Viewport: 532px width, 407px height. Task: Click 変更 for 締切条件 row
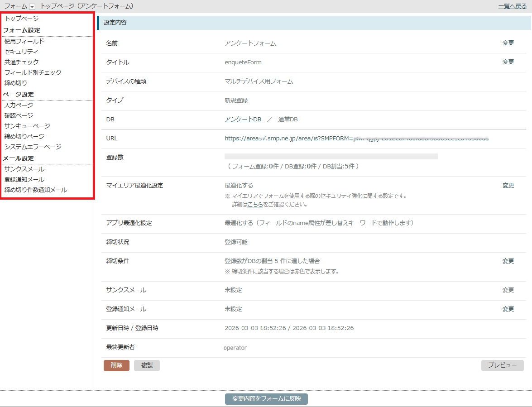(508, 261)
